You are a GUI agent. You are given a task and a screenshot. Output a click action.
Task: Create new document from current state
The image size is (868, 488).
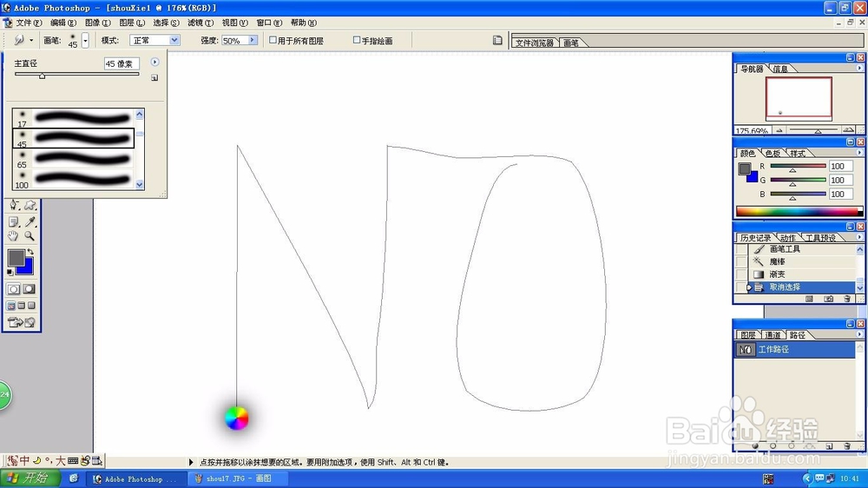[809, 299]
